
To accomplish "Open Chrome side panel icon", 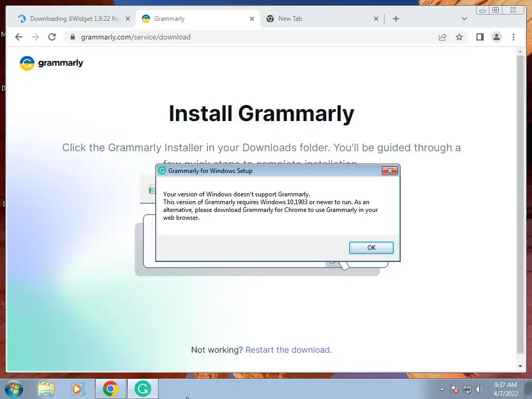I will (480, 37).
